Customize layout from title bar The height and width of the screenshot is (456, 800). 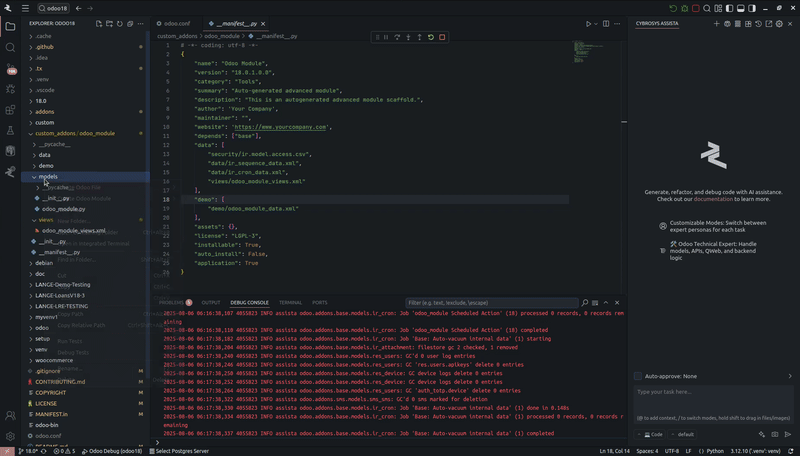point(718,8)
